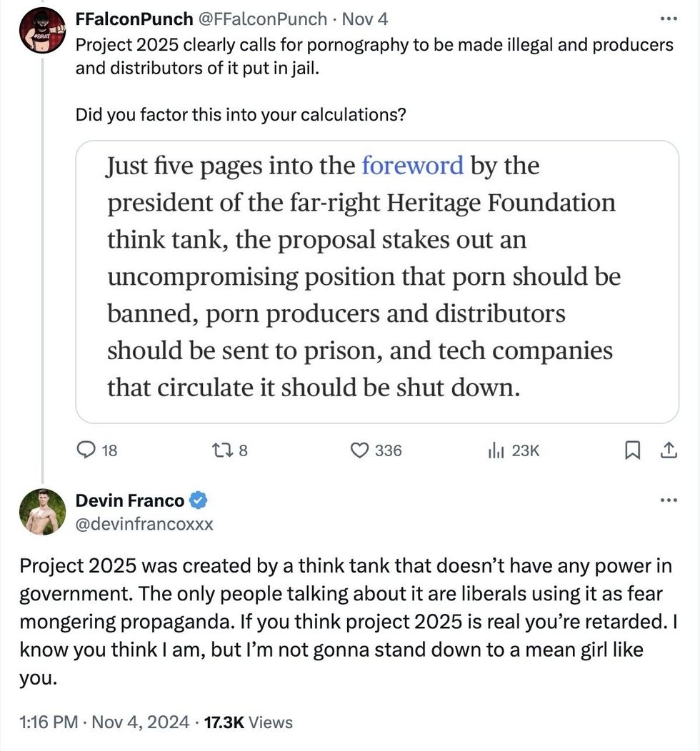Open more options on Devin Franco tweet
Image resolution: width=700 pixels, height=751 pixels.
(668, 500)
